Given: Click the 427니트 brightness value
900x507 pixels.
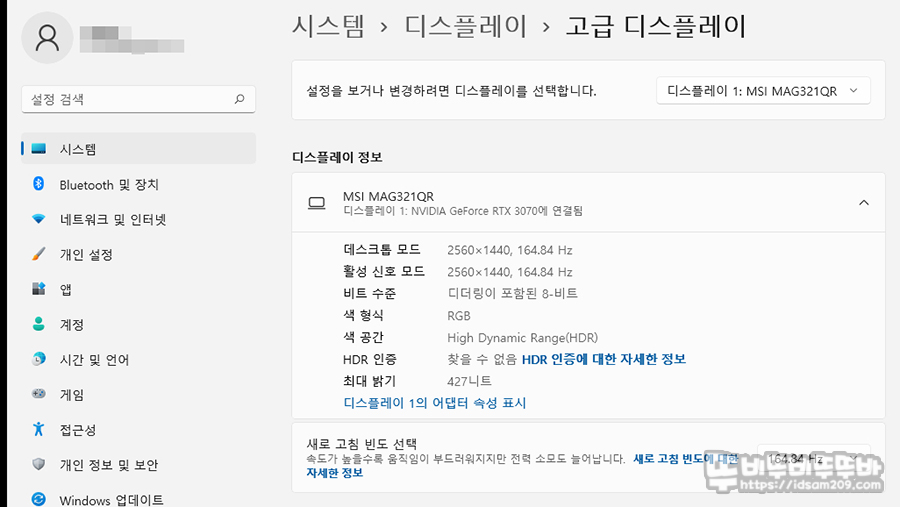Looking at the screenshot, I should (470, 381).
